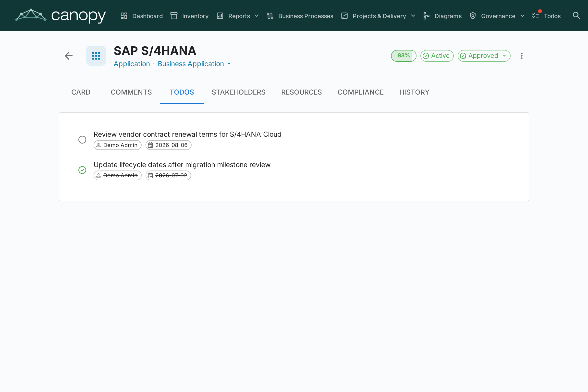The width and height of the screenshot is (588, 392).
Task: Select the TODOS tab
Action: [x=182, y=92]
